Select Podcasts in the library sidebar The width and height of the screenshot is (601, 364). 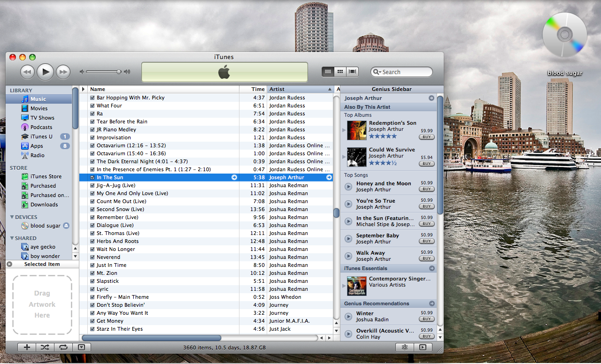click(41, 127)
